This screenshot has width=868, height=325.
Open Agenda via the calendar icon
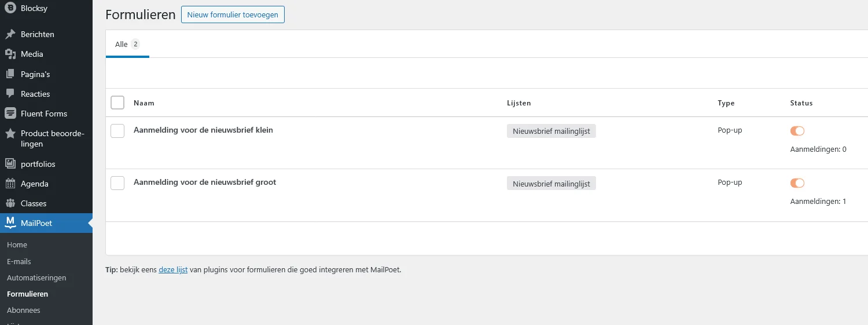(x=10, y=184)
